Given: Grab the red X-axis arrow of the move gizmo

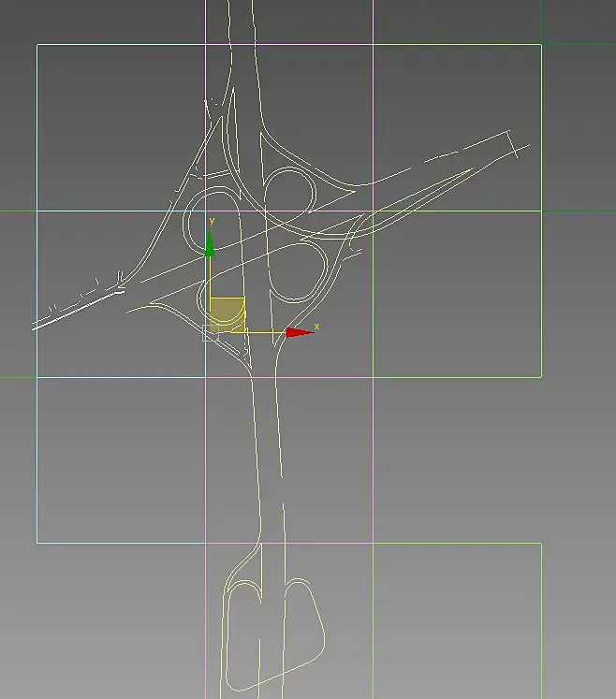Looking at the screenshot, I should tap(300, 332).
